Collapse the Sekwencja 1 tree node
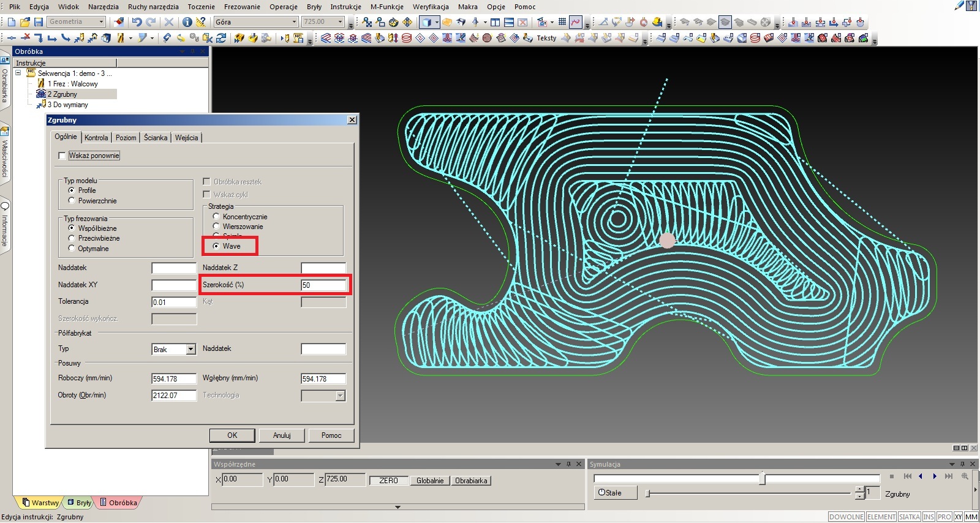 (18, 73)
